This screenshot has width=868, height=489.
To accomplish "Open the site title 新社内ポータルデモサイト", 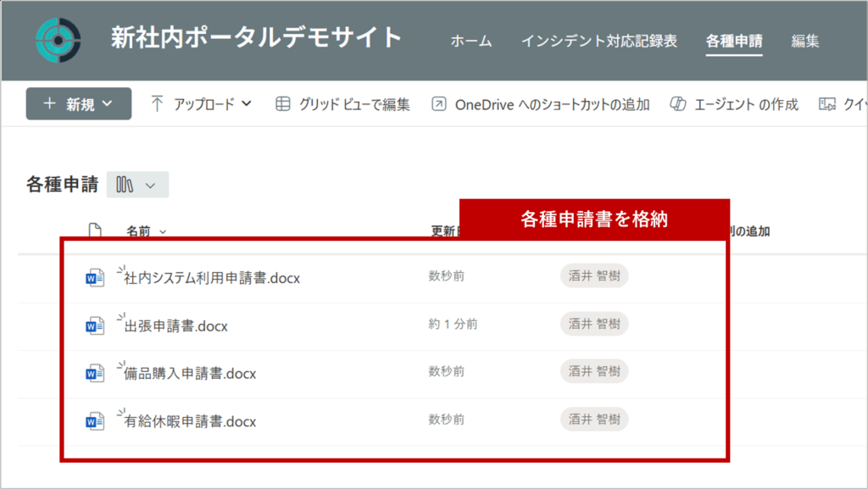I will click(256, 38).
